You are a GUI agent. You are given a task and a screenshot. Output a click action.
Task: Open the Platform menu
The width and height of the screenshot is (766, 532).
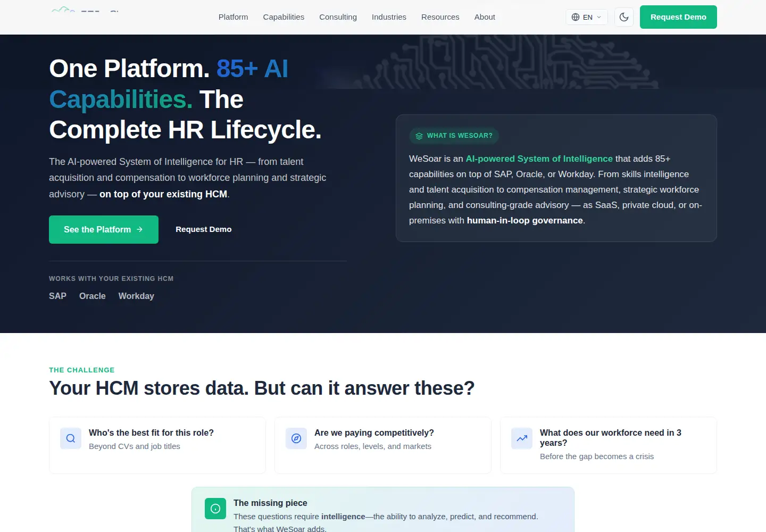pyautogui.click(x=233, y=17)
